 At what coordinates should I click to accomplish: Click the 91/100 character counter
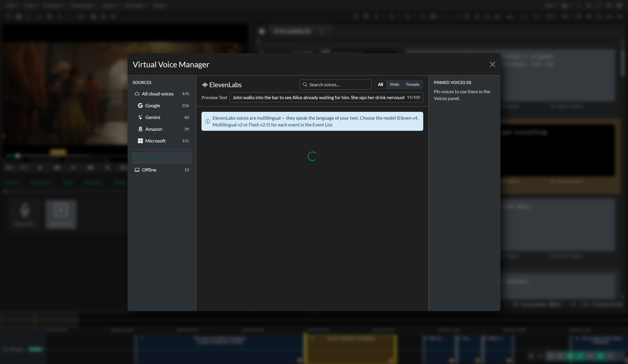coord(413,97)
